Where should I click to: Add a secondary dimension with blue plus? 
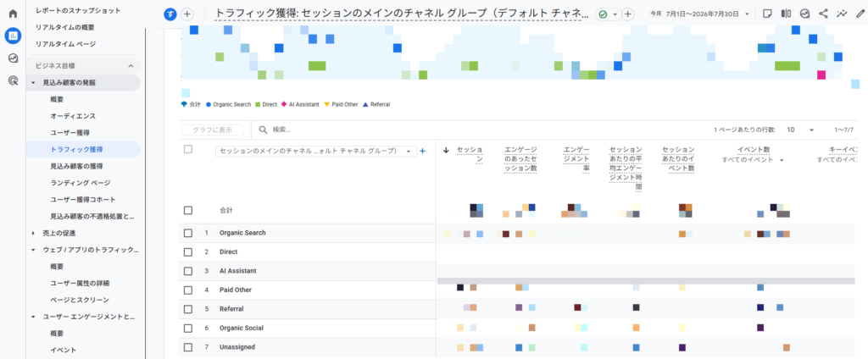(x=422, y=151)
